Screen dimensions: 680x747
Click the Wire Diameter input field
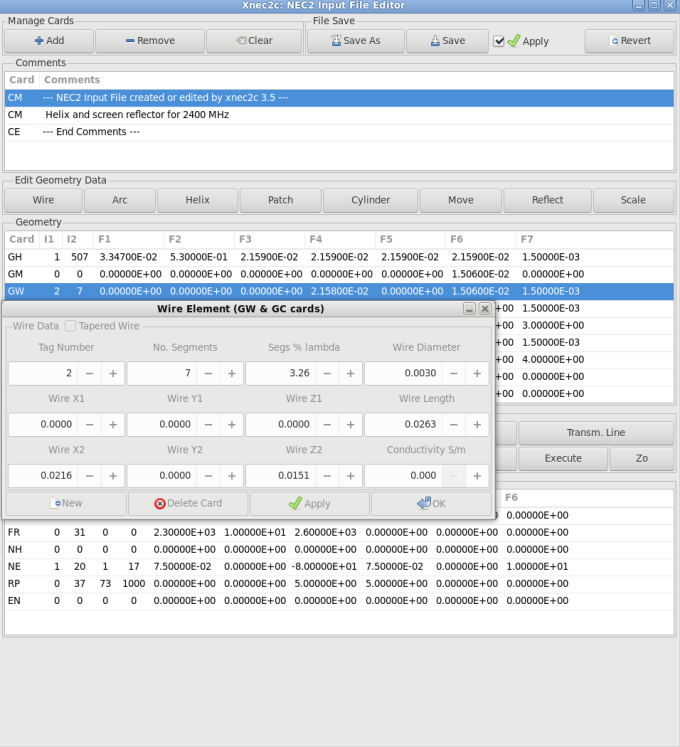pyautogui.click(x=403, y=374)
